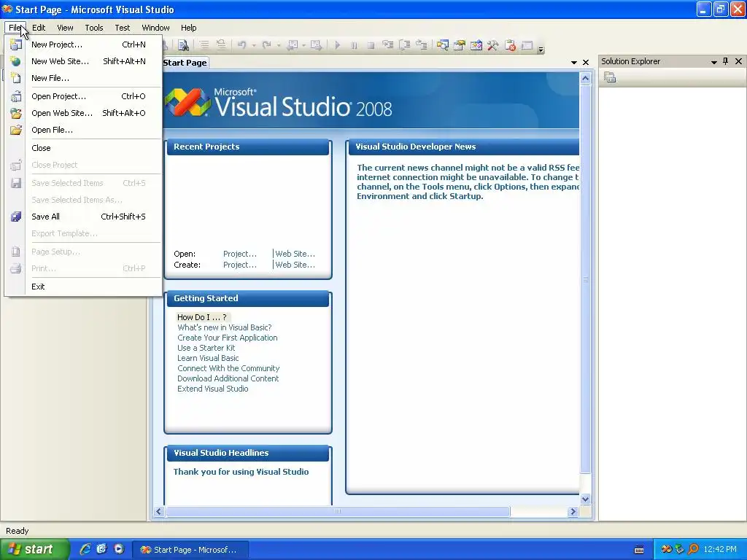This screenshot has height=560, width=747.
Task: Open the Error List toolbar icon
Action: coord(510,45)
